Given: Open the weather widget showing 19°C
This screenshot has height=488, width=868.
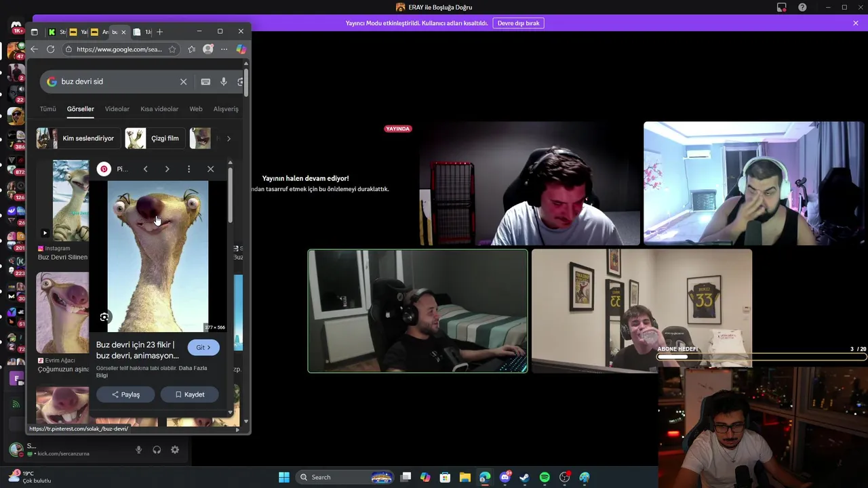Looking at the screenshot, I should (30, 477).
